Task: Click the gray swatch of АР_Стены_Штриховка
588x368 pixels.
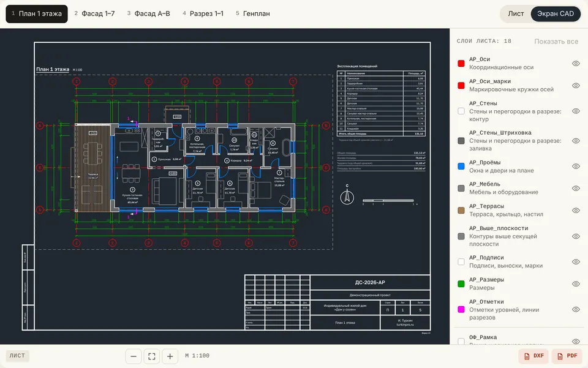Action: coord(461,141)
